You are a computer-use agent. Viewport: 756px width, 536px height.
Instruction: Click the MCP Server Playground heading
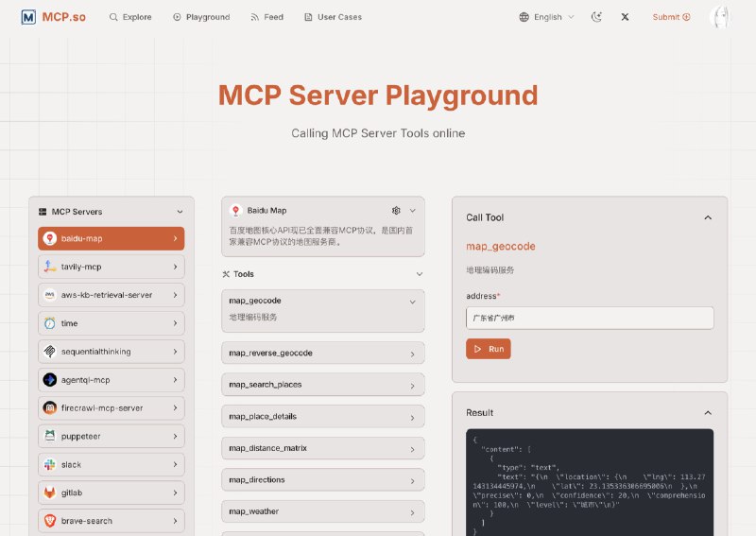pyautogui.click(x=378, y=95)
